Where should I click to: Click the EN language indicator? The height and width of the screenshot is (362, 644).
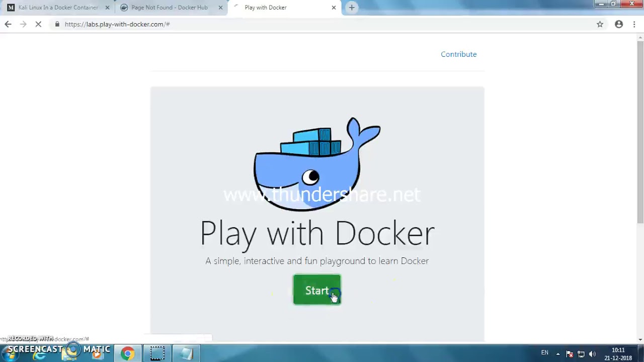544,353
